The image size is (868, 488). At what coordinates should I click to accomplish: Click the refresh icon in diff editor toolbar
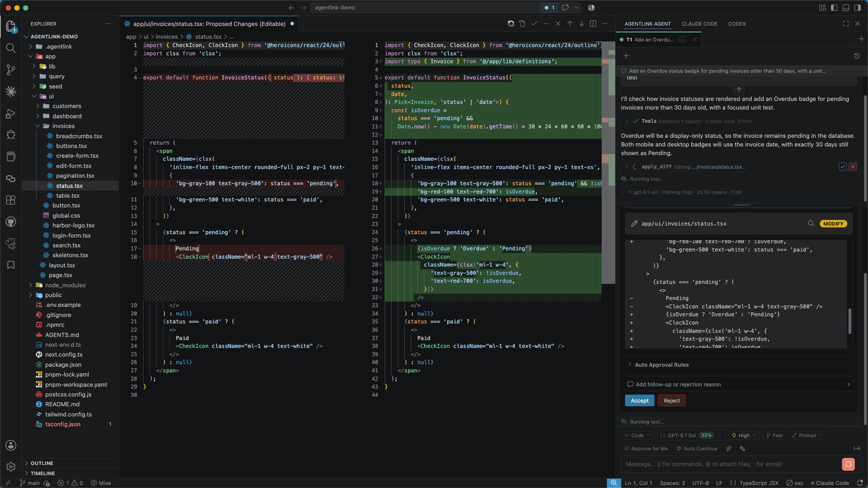coord(511,24)
